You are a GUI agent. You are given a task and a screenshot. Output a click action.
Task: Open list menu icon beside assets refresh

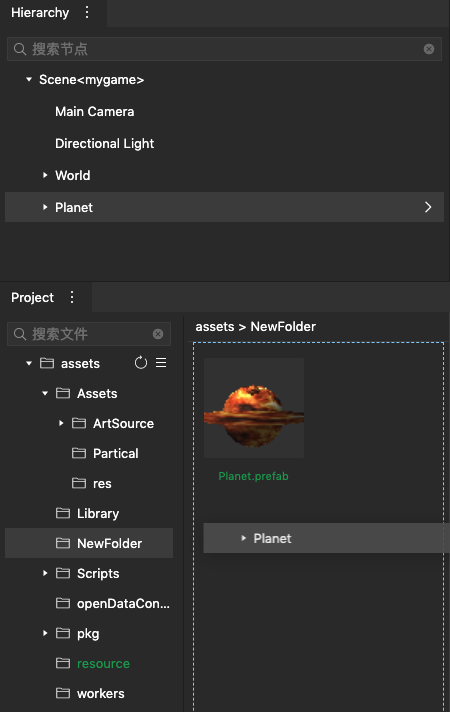point(161,363)
